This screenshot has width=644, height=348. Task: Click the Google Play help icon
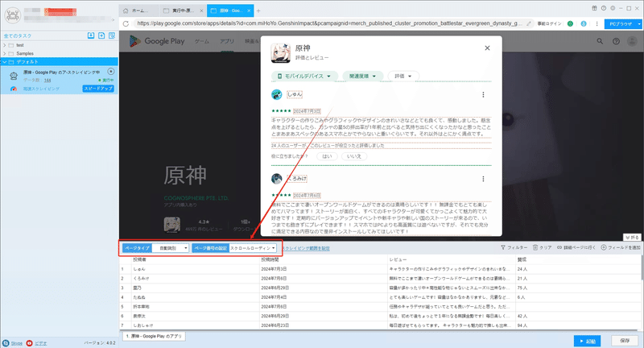[x=616, y=41]
